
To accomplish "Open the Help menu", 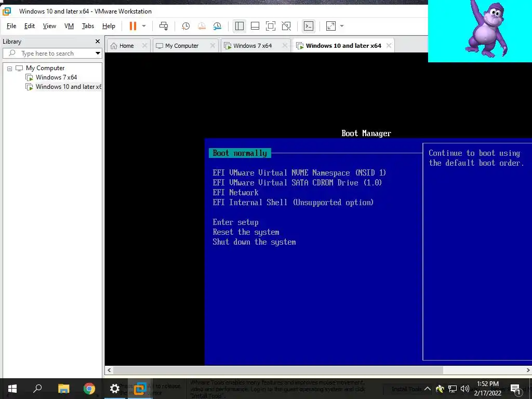I will tap(109, 26).
